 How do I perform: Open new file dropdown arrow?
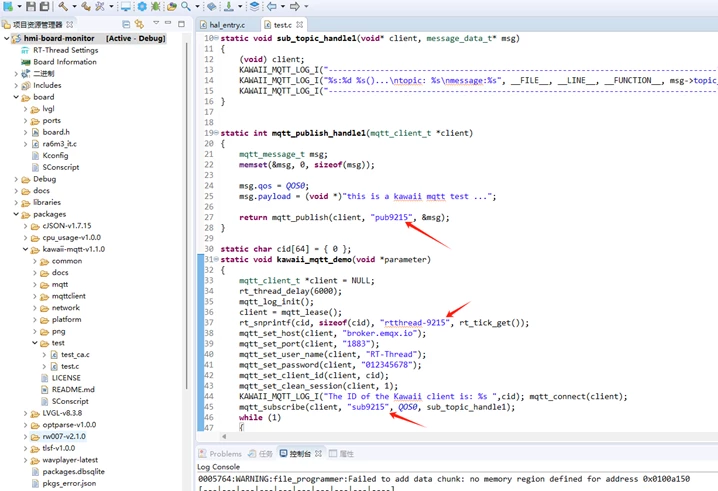coord(19,6)
